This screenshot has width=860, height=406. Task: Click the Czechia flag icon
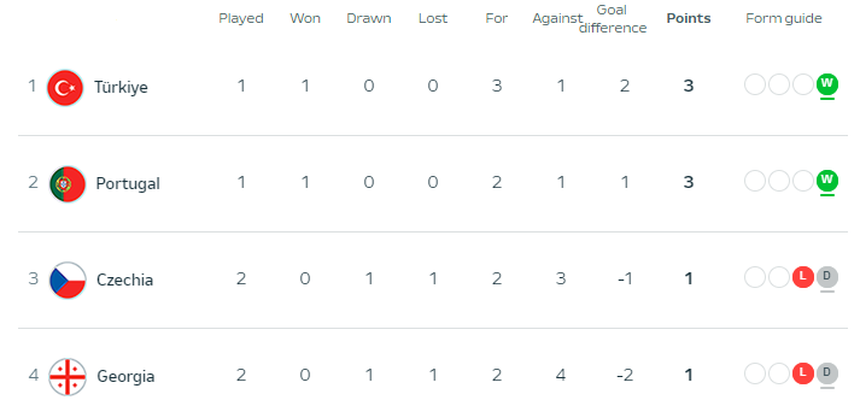(68, 279)
